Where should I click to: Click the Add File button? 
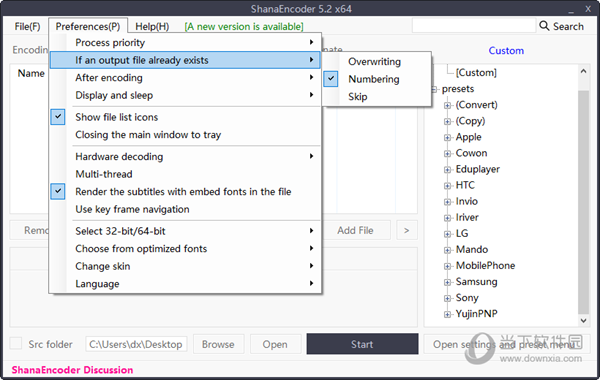(355, 230)
